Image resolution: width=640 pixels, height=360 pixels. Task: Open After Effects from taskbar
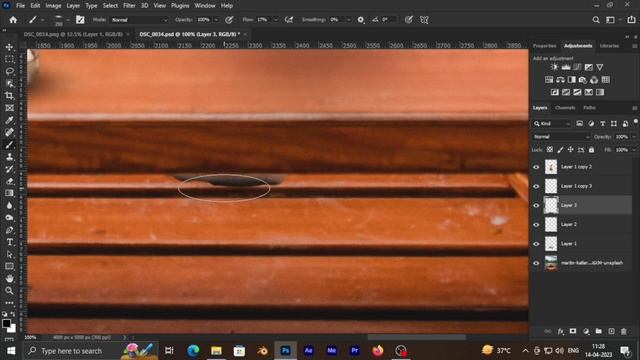point(308,351)
